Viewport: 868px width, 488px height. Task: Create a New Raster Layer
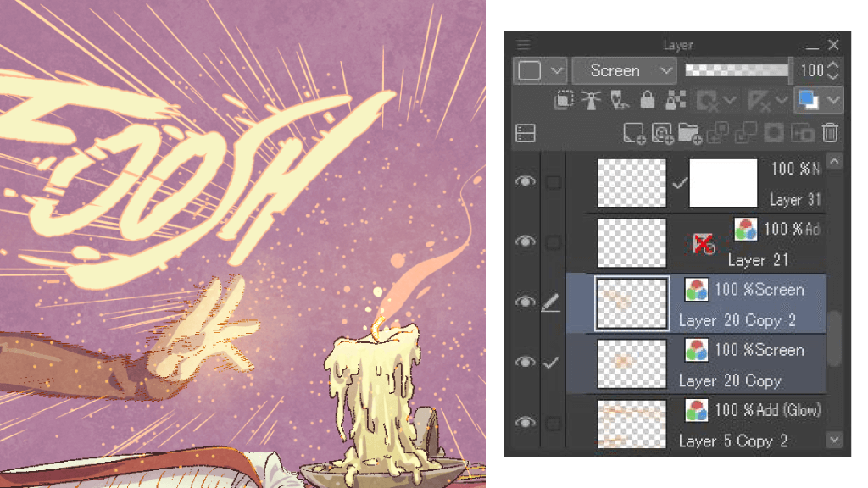[x=632, y=133]
